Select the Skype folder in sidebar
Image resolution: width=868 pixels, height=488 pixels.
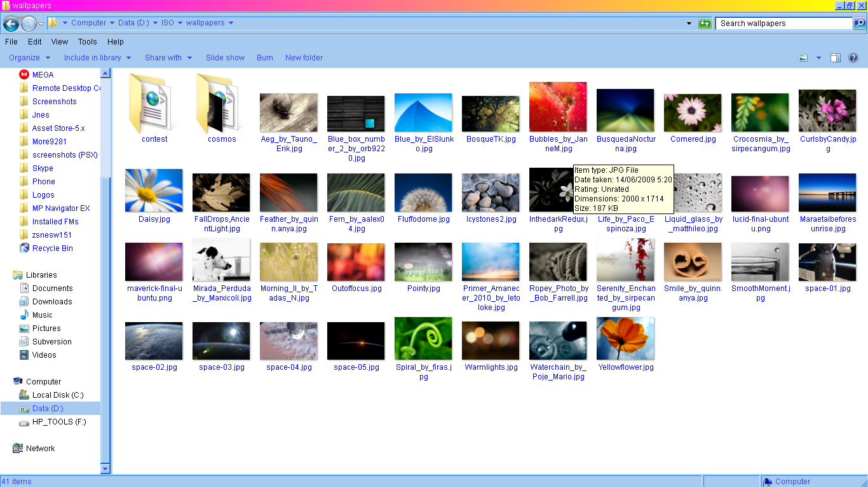(x=36, y=168)
